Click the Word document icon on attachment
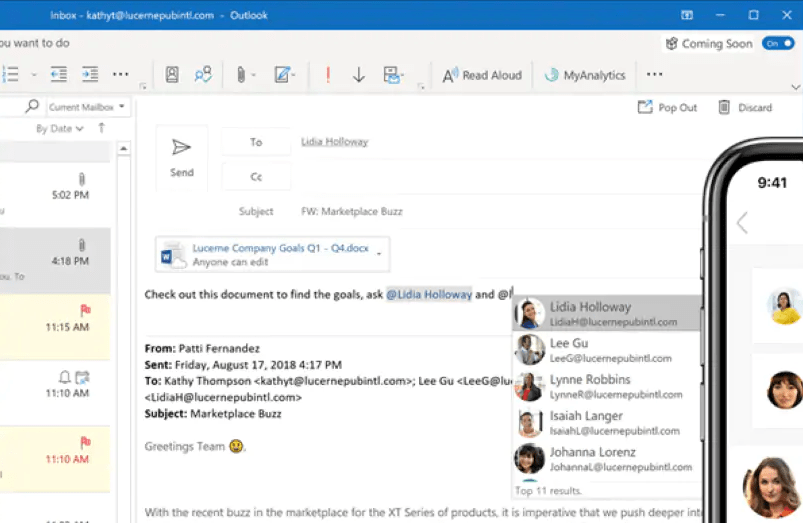803x523 pixels. [x=173, y=255]
